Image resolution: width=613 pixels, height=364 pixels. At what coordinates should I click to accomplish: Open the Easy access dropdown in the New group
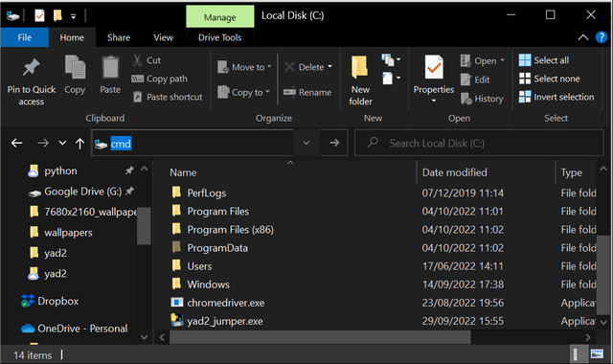tap(391, 78)
